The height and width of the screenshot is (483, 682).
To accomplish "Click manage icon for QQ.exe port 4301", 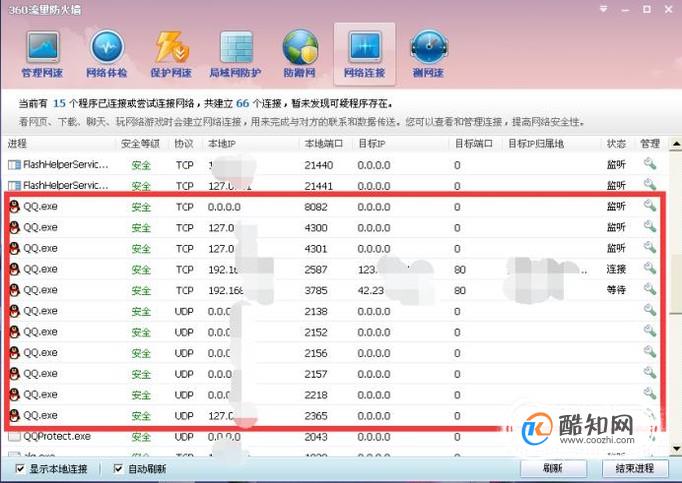I will [650, 247].
